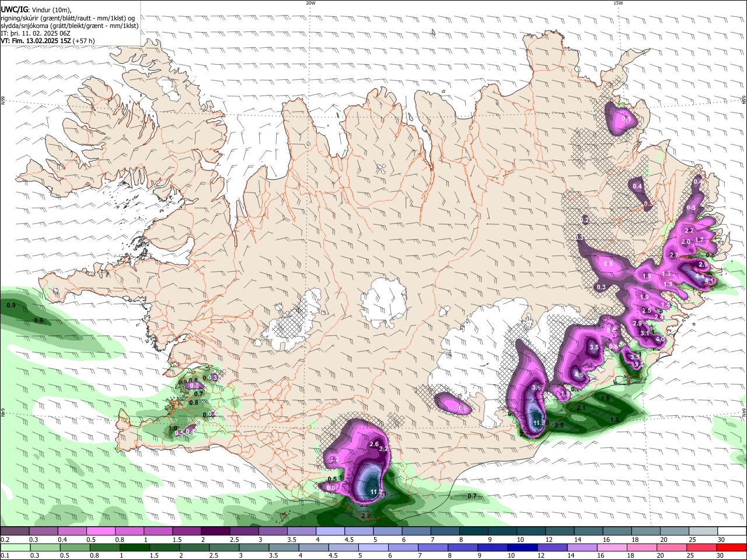Click snow legend swatch between 0.2 and 0.3
This screenshot has height=560, width=747.
pos(15,531)
